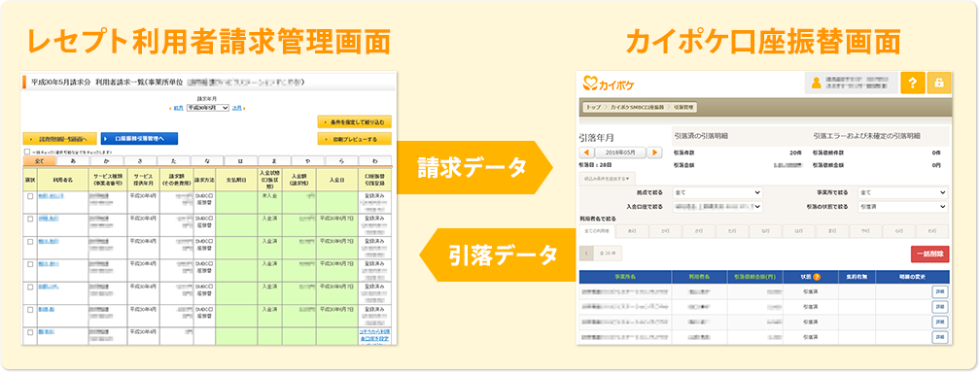Expand 絞込み条件を追加する

607,178
